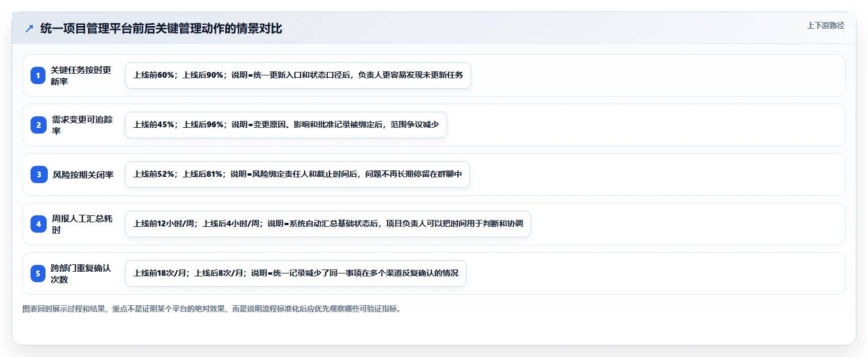Click the footnote starting 图表同时展示过程和结果
Viewport: 868px width, 357px height.
(211, 309)
